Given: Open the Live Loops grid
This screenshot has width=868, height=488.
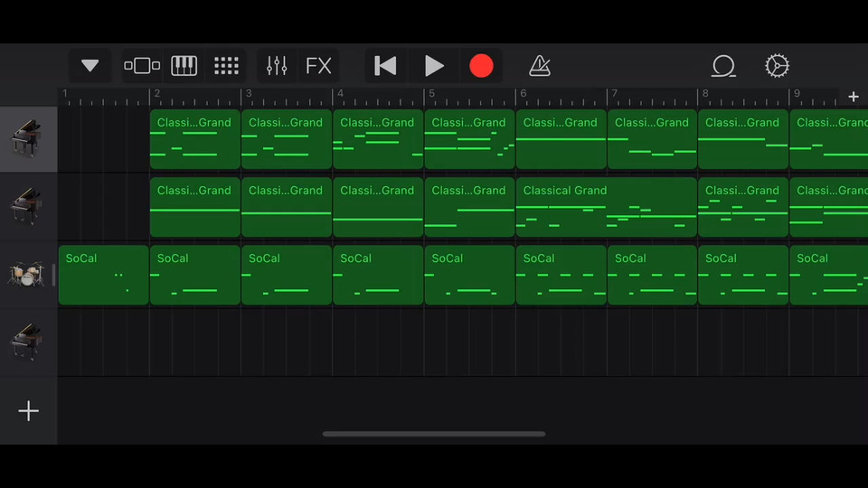Looking at the screenshot, I should click(226, 66).
